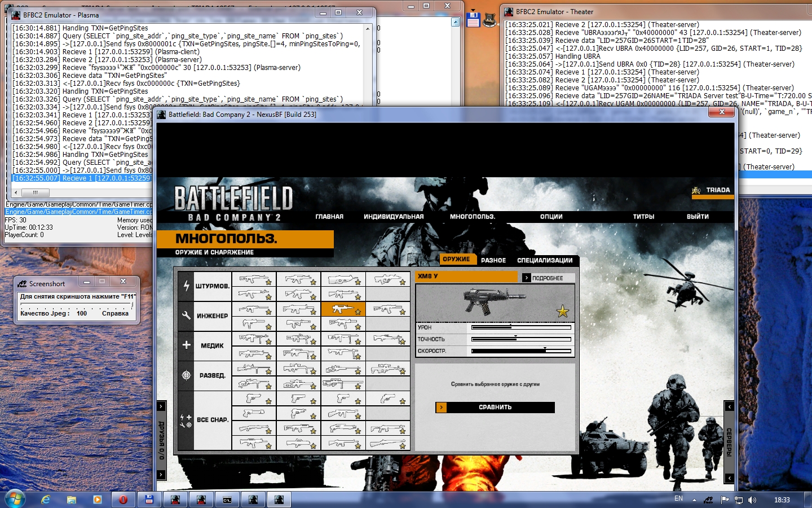Open ИНДИВИДУАЛЬНАЯ menu
The height and width of the screenshot is (508, 812).
[x=394, y=217]
